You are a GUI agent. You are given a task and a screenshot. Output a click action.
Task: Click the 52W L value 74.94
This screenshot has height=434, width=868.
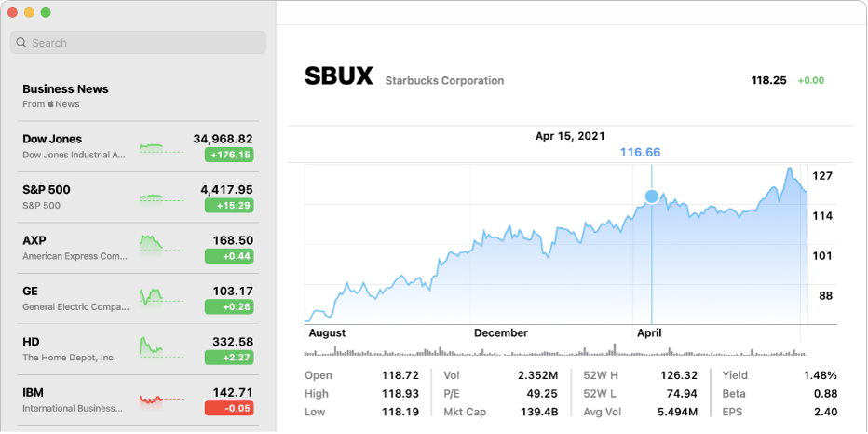(683, 394)
